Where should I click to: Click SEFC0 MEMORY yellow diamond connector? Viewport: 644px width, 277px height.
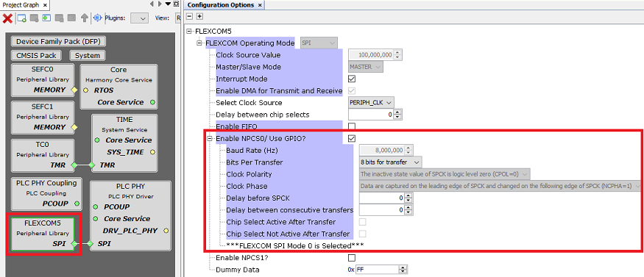(74, 90)
